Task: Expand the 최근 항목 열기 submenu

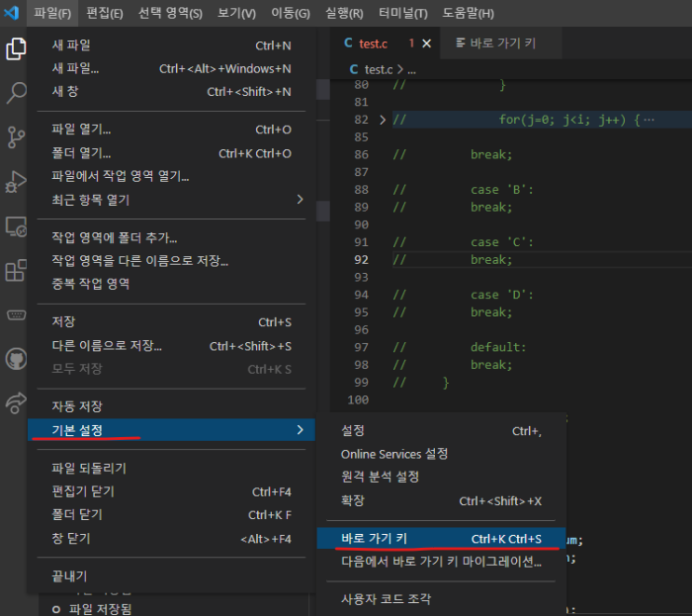Action: [x=301, y=200]
